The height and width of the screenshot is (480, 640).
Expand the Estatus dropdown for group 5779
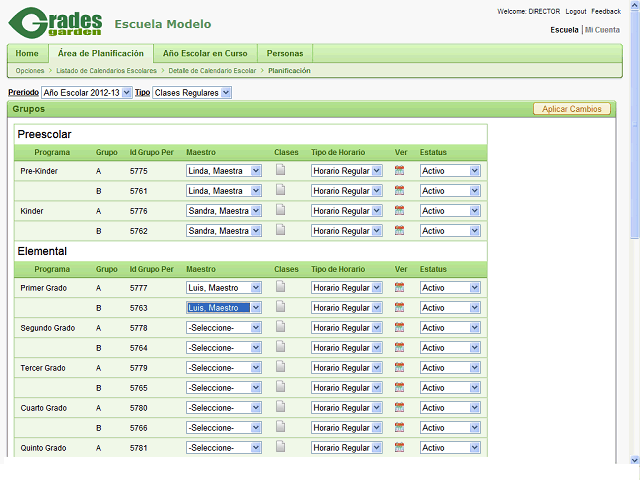(x=450, y=367)
